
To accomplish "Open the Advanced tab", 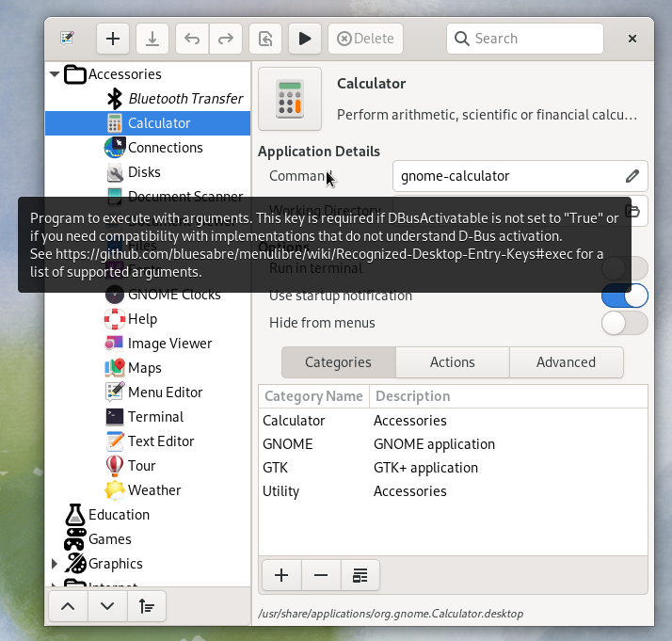I will 566,362.
